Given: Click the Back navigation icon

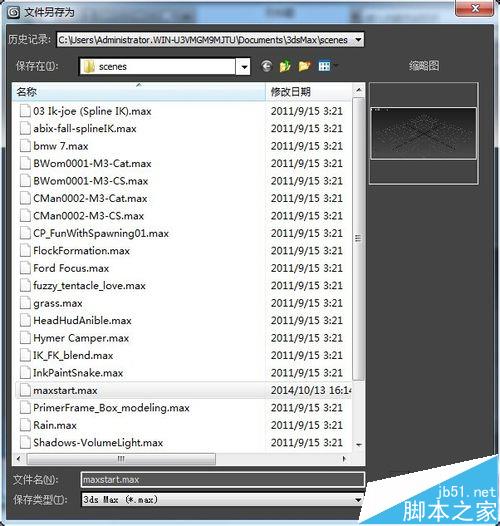Looking at the screenshot, I should pos(266,66).
